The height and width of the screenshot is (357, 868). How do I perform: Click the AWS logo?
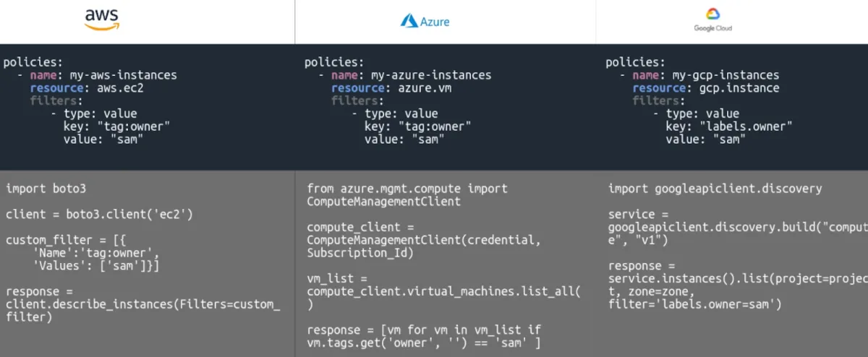click(102, 20)
